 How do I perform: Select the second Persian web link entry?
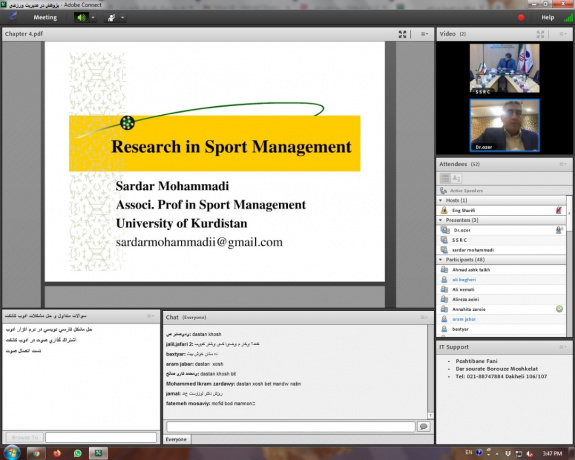point(41,340)
